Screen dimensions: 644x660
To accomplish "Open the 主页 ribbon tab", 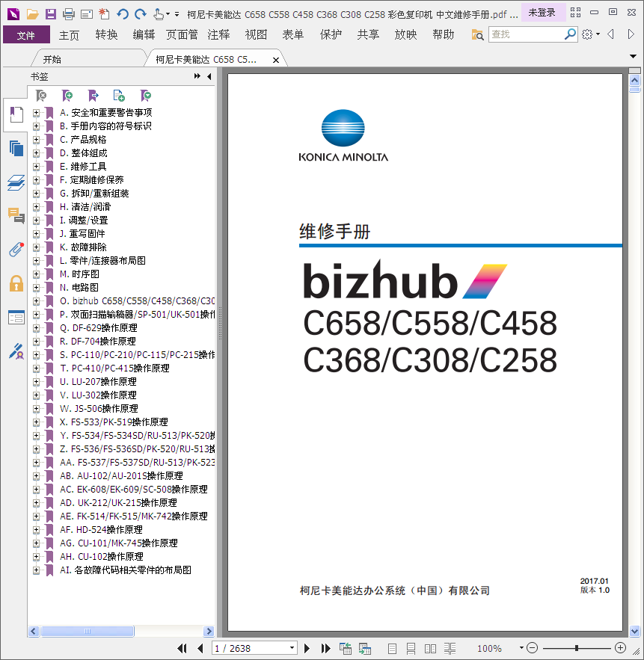I will (69, 35).
